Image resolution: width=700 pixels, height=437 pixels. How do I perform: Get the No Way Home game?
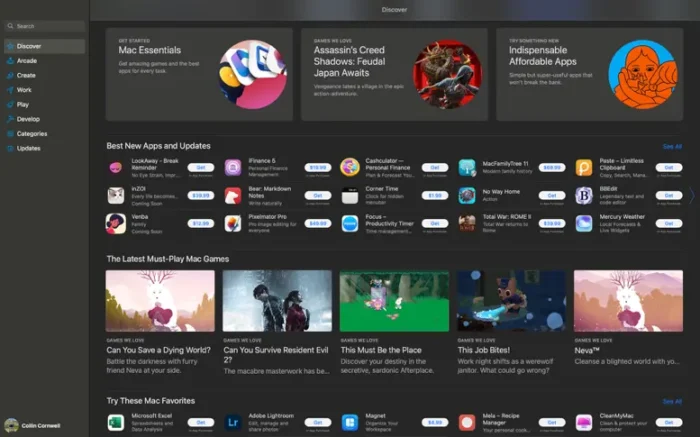(x=552, y=196)
